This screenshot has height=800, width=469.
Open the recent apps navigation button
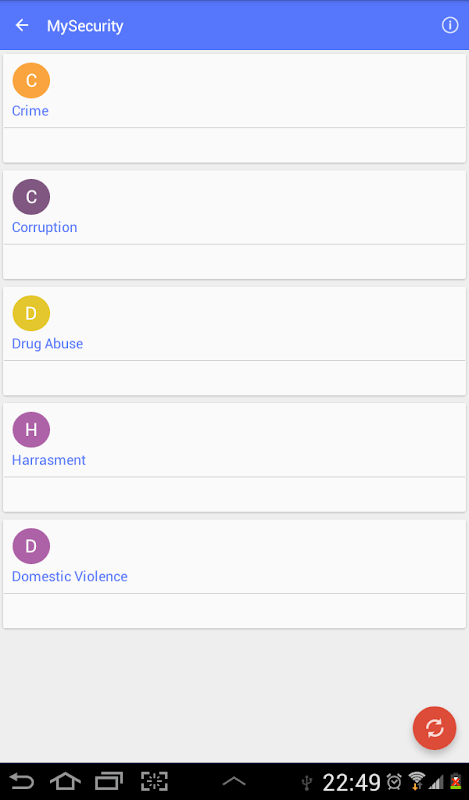tap(109, 781)
